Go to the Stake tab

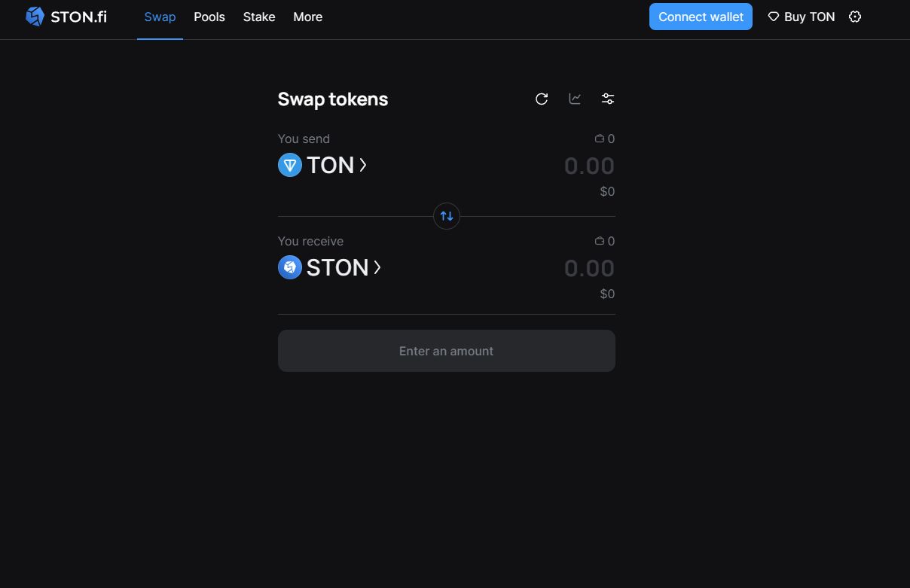259,17
